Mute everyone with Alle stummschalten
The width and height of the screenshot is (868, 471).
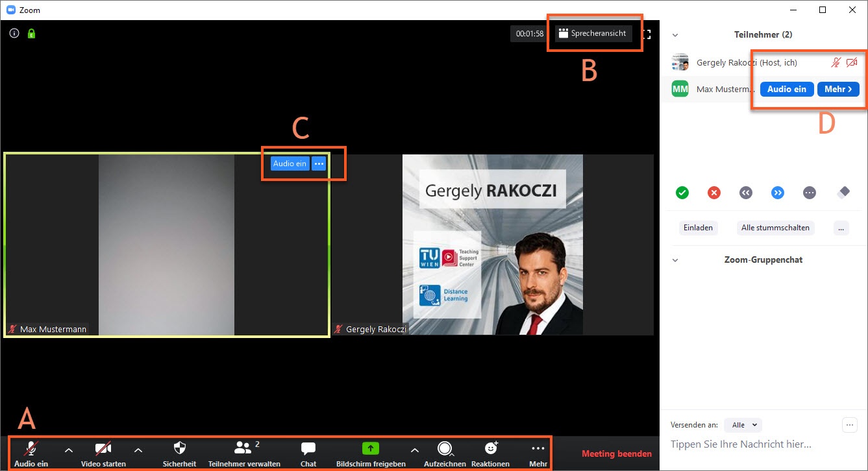(775, 228)
